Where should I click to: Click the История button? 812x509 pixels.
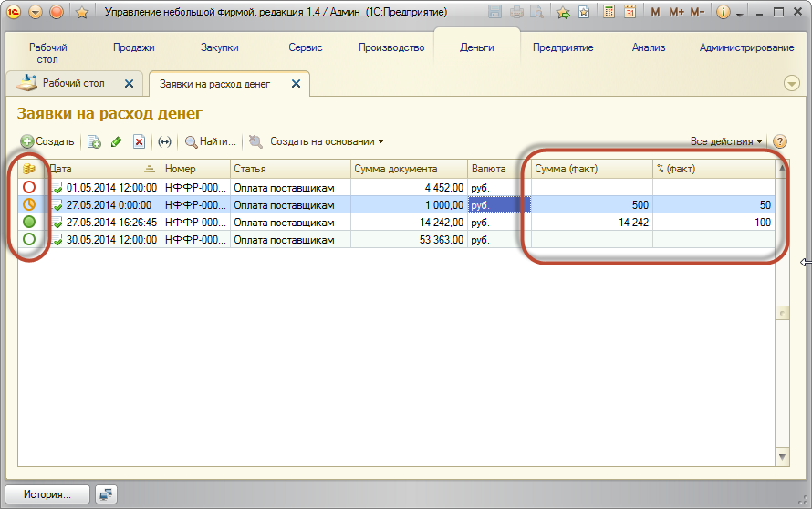click(x=47, y=494)
